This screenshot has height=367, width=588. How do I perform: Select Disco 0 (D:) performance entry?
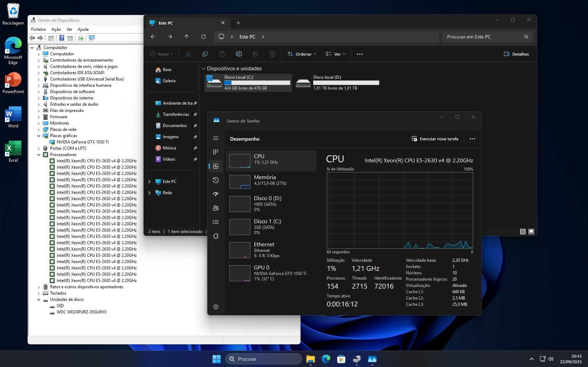click(271, 204)
